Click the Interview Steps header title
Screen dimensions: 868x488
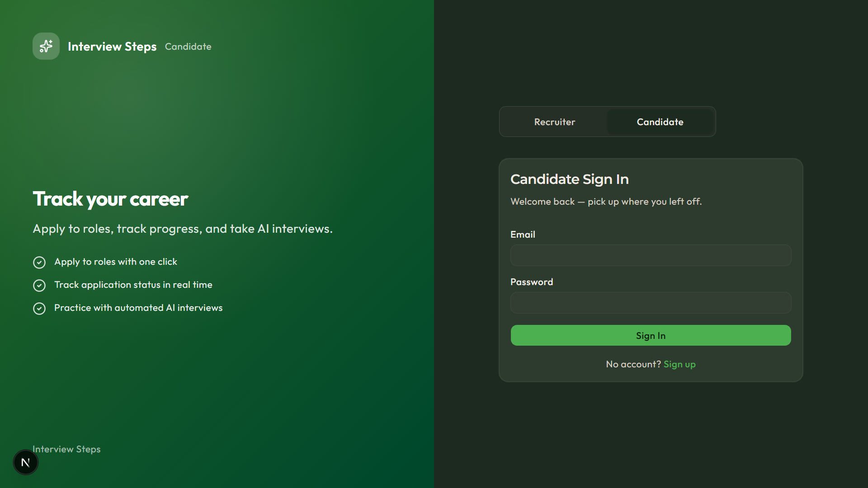pos(112,47)
